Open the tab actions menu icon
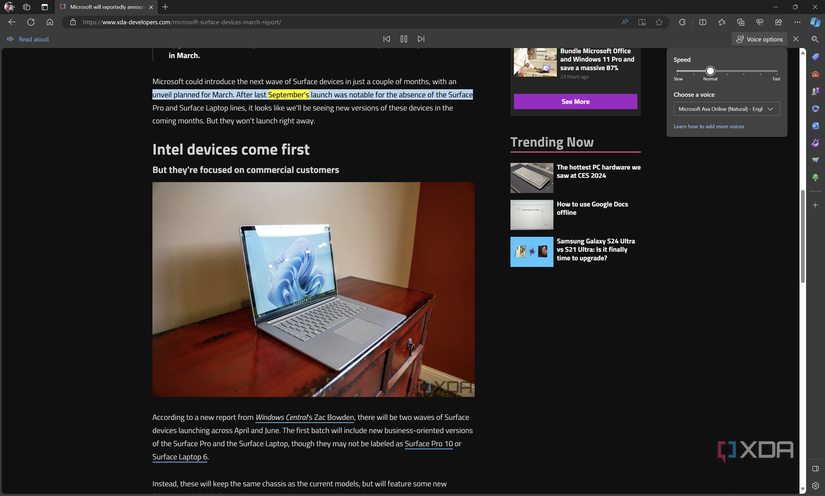Image resolution: width=825 pixels, height=496 pixels. tap(44, 7)
